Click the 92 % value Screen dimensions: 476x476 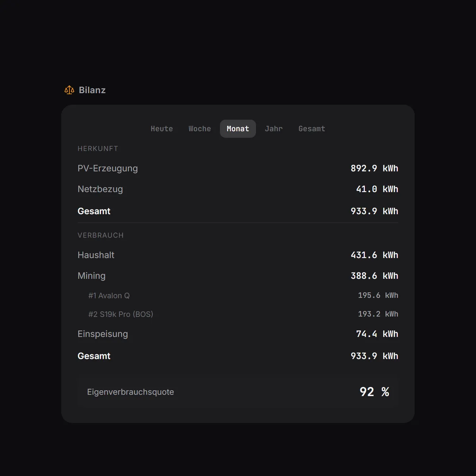(x=374, y=392)
